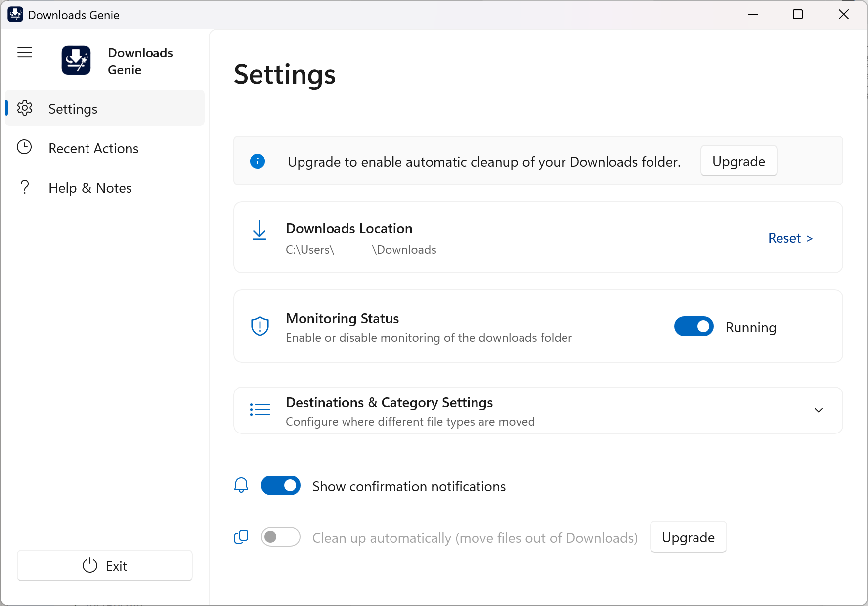Switch to Help & Notes section

[x=89, y=187]
